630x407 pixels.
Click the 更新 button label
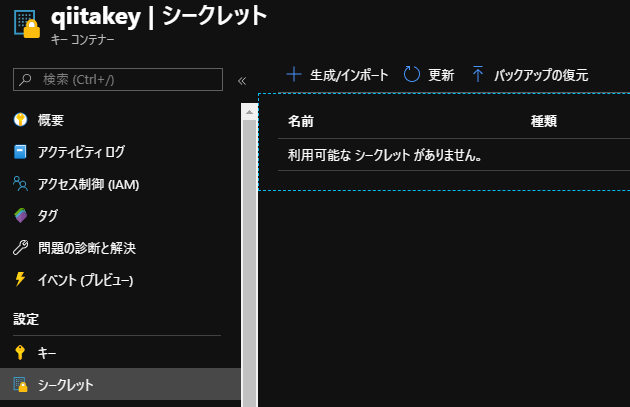(x=441, y=75)
